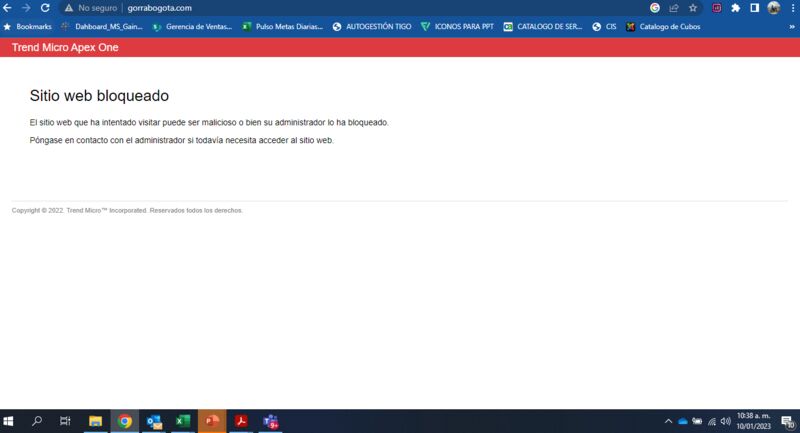The height and width of the screenshot is (433, 800).
Task: Open the CIS bookmark
Action: 604,27
